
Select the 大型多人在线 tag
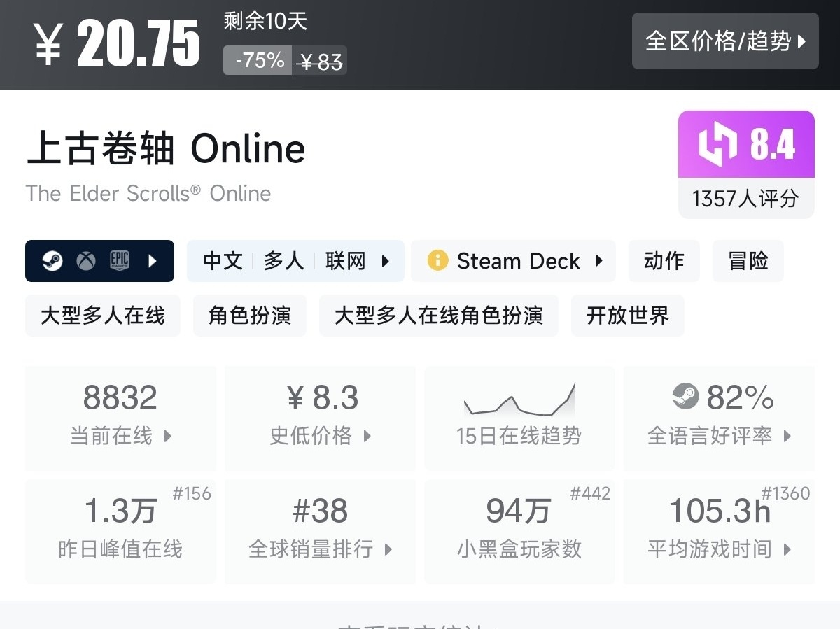[x=103, y=316]
